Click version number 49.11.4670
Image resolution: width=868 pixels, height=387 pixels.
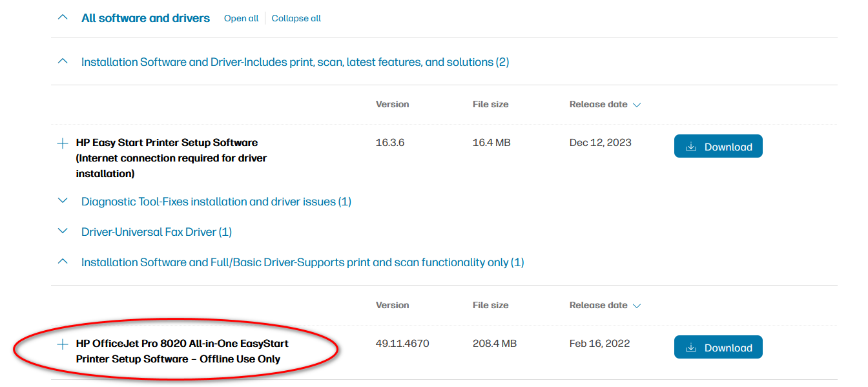coord(403,344)
